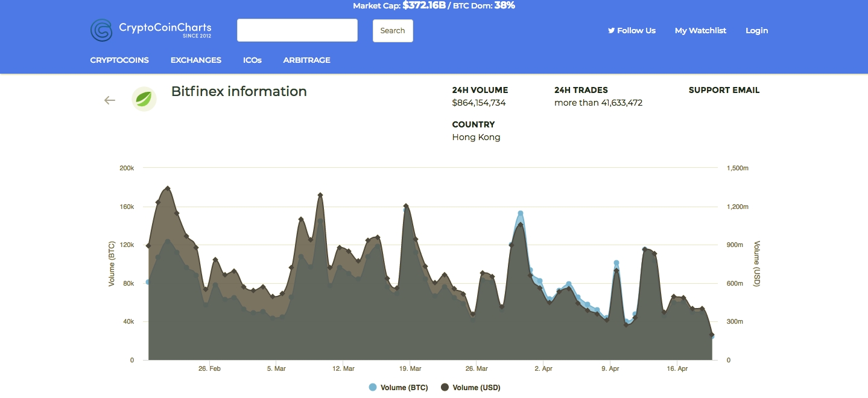Open the ARBITRAGE menu item
Screen dimensions: 868x398
coord(307,60)
